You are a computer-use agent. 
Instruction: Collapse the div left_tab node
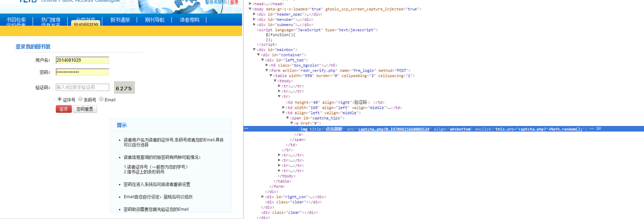[263, 60]
